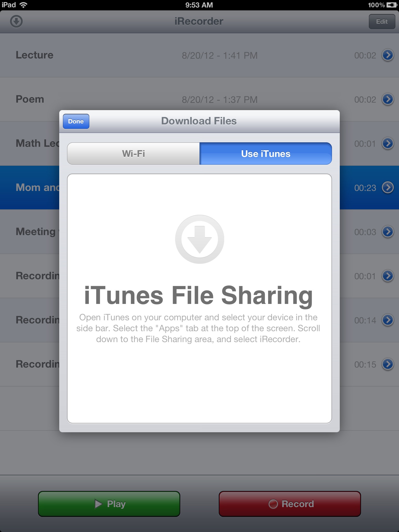
Task: Tap the Edit button
Action: coord(382,22)
